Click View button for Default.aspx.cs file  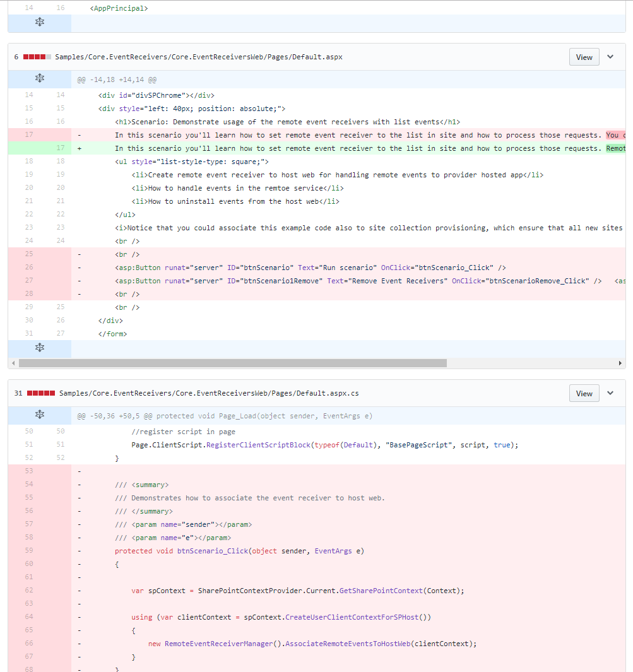[x=584, y=394]
